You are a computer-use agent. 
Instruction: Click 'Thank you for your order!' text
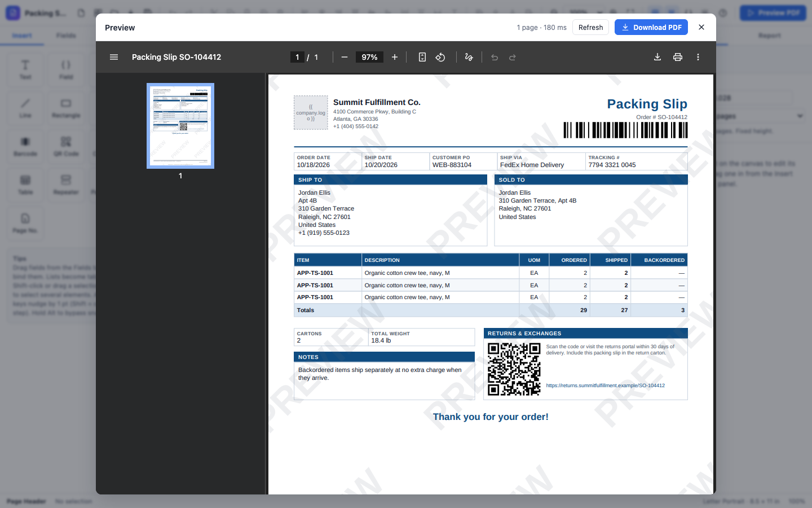[491, 417]
